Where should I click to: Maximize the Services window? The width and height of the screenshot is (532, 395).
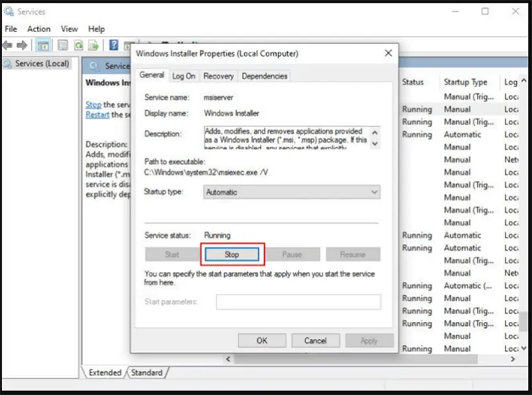pos(485,11)
